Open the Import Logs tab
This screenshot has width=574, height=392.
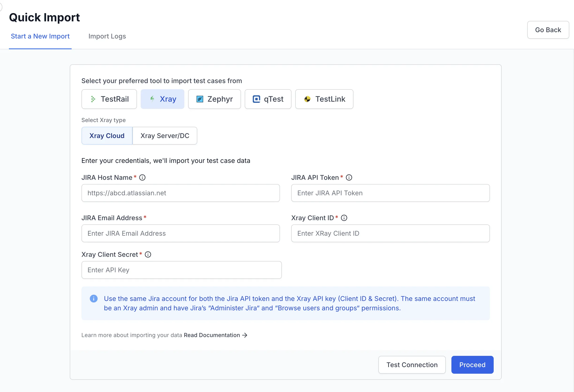click(x=107, y=36)
